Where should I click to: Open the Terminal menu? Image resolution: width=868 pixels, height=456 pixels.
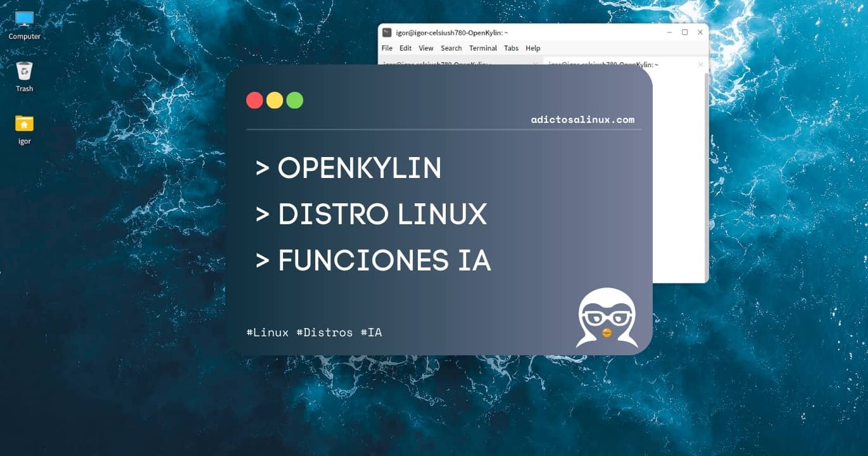click(x=482, y=47)
